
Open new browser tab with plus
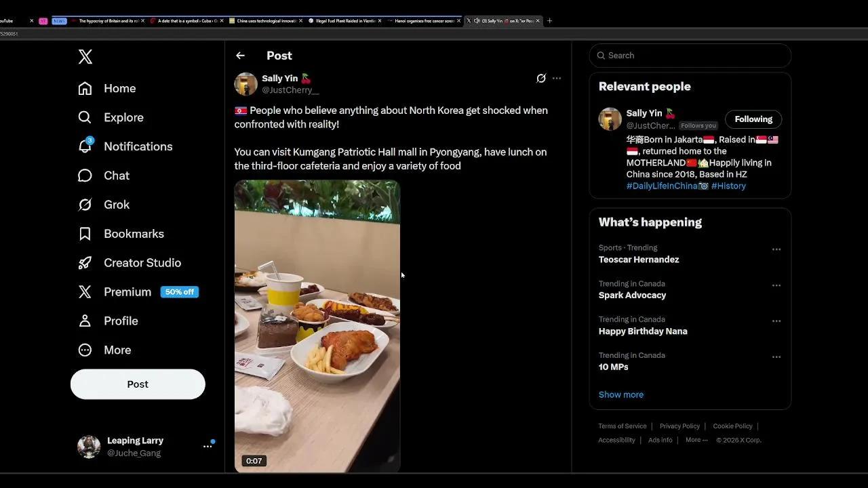[x=549, y=21]
